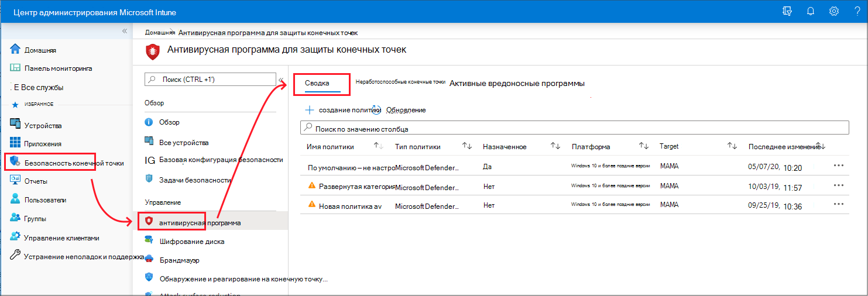Click the Обновление refresh button
This screenshot has width=868, height=296.
(400, 109)
